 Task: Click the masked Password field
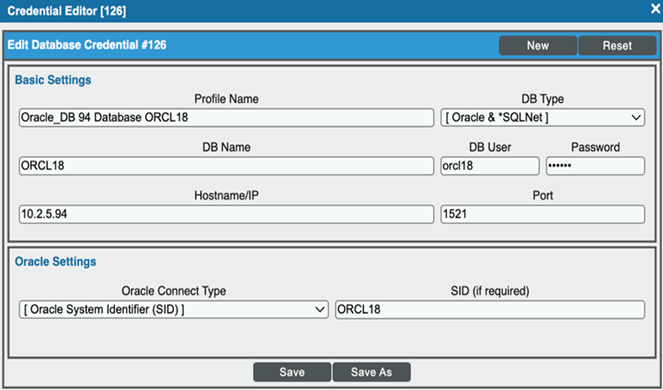point(595,166)
